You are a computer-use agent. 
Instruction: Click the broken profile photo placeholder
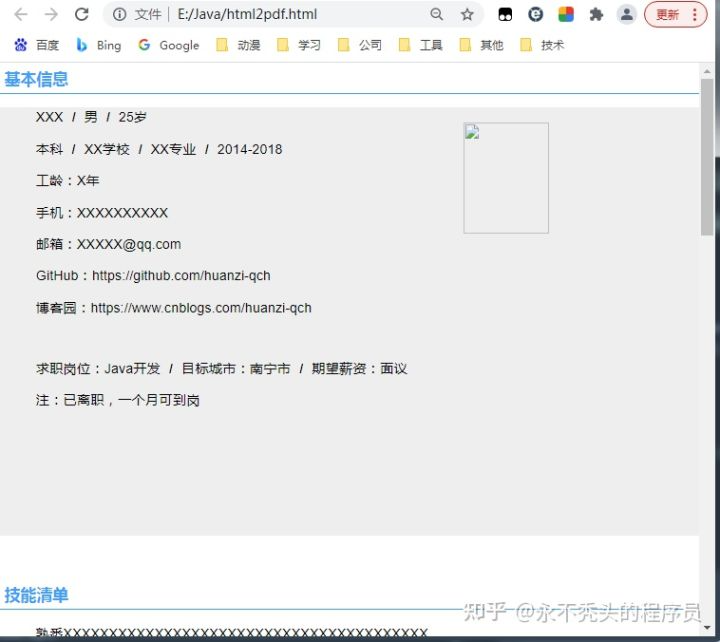(506, 178)
